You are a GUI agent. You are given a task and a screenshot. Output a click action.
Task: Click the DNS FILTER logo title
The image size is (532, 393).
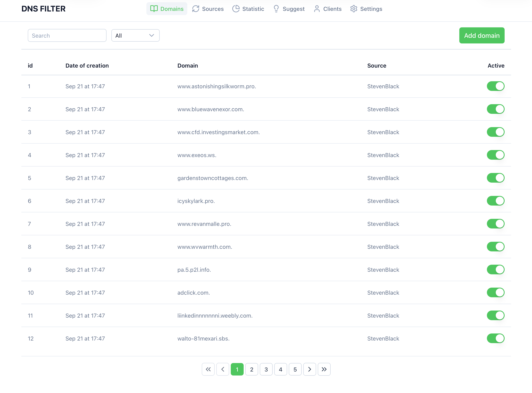(x=43, y=9)
